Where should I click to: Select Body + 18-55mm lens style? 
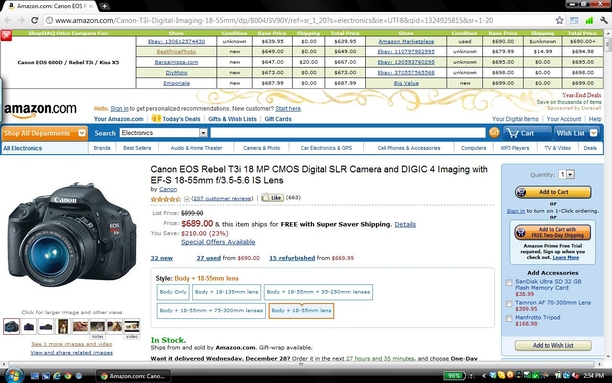click(301, 311)
